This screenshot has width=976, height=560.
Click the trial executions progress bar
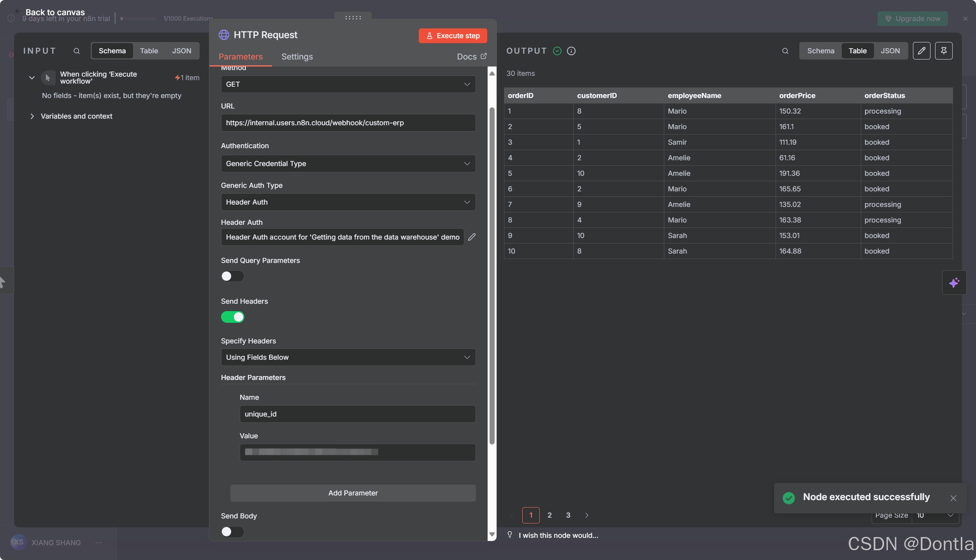click(138, 19)
